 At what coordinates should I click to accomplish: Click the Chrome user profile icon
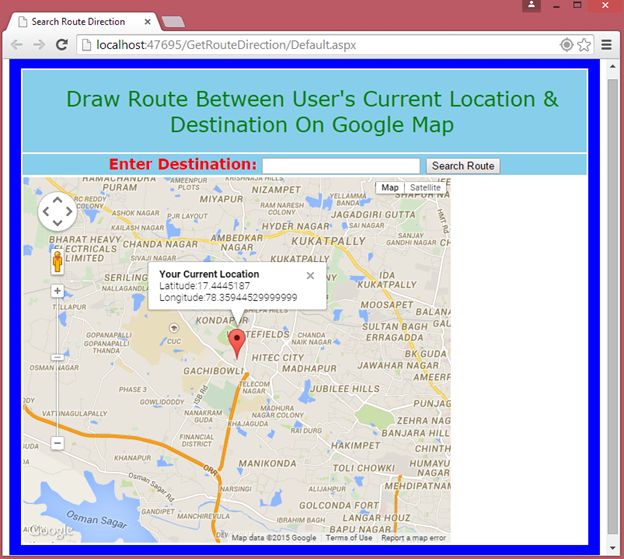(531, 6)
